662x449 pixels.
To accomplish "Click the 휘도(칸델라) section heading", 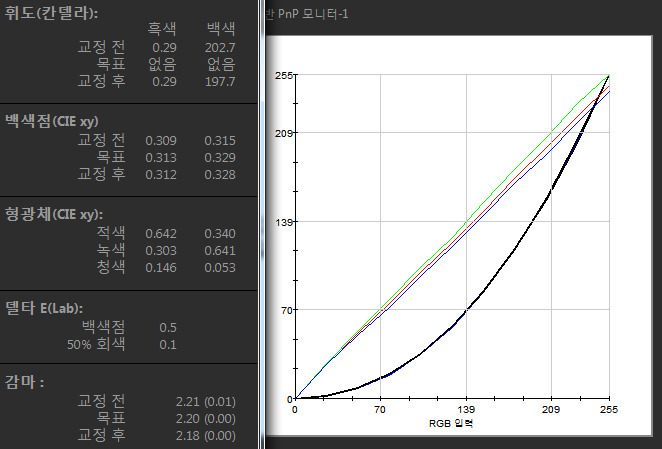I will click(x=51, y=12).
